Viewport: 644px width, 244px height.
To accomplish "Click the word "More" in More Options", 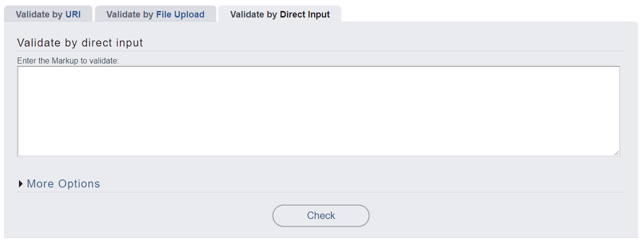I will (40, 184).
